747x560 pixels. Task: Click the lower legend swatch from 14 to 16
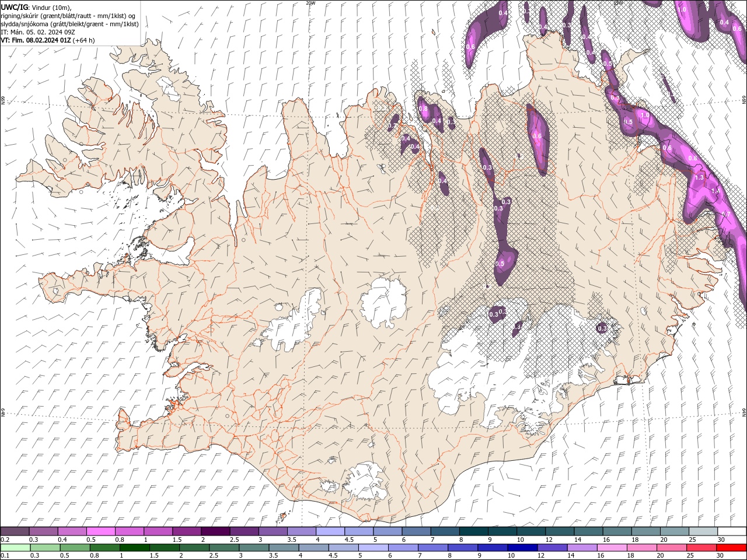pos(581,548)
